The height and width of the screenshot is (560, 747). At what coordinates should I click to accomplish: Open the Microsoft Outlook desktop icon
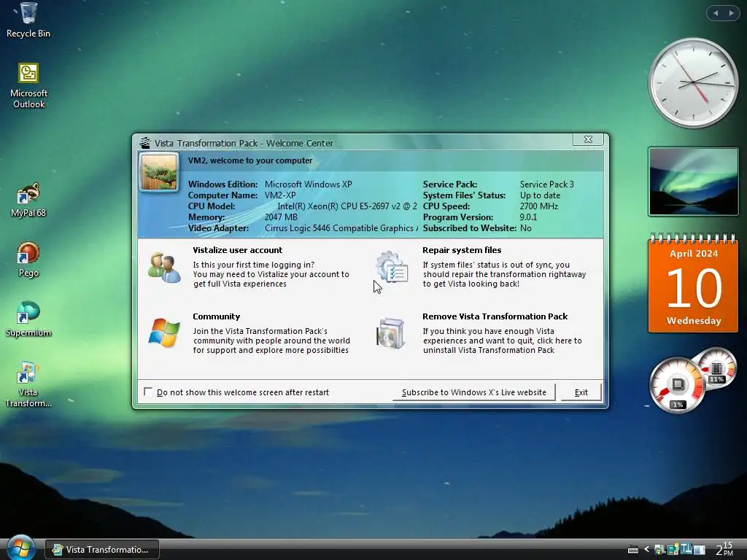[x=28, y=86]
